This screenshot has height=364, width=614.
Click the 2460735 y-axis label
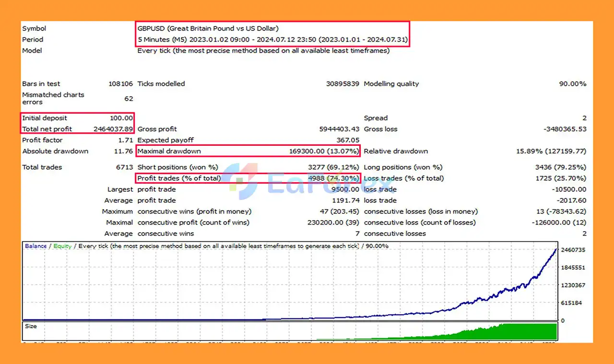tap(573, 250)
